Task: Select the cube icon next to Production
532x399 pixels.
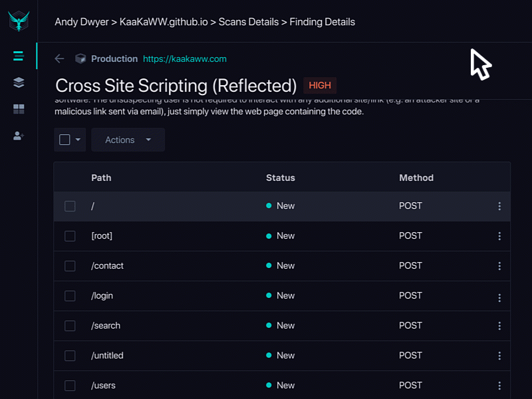Action: click(x=80, y=59)
